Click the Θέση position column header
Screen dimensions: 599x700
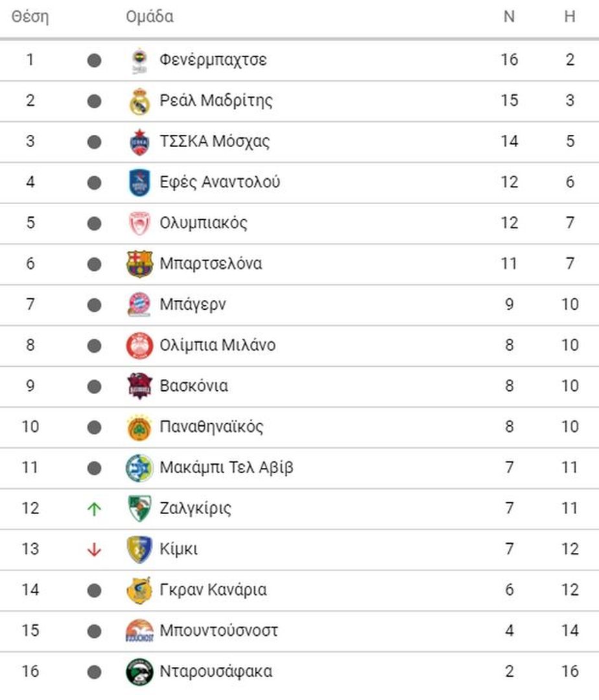coord(30,17)
